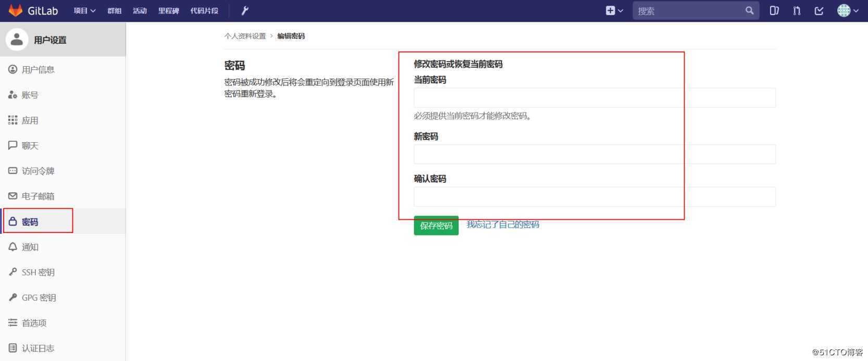Image resolution: width=868 pixels, height=361 pixels.
Task: Open merge requests icon in top bar
Action: [x=797, y=10]
